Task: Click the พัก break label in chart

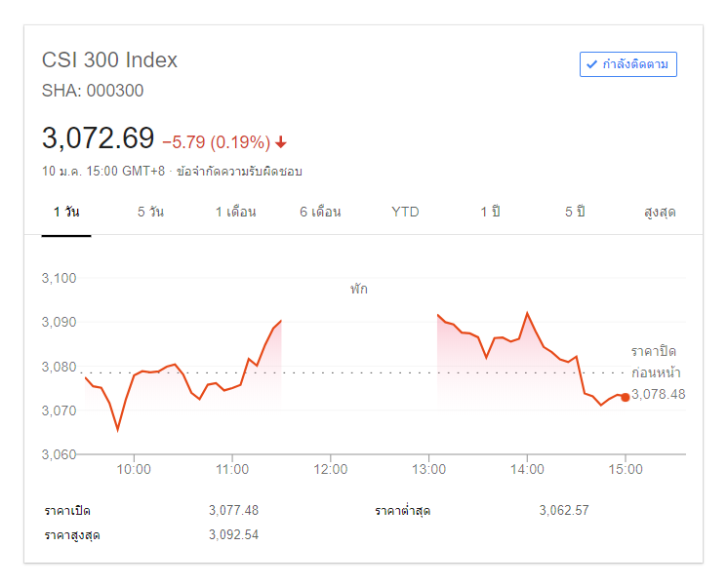Action: pos(359,289)
